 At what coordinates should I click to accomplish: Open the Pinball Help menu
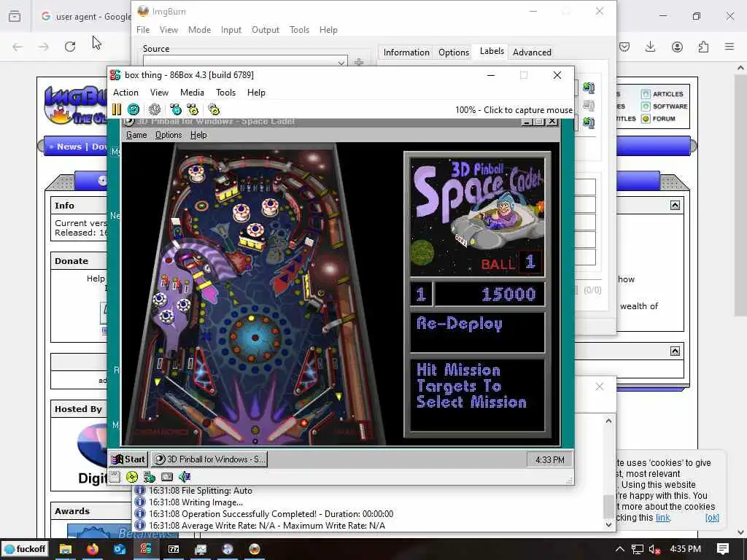(198, 135)
